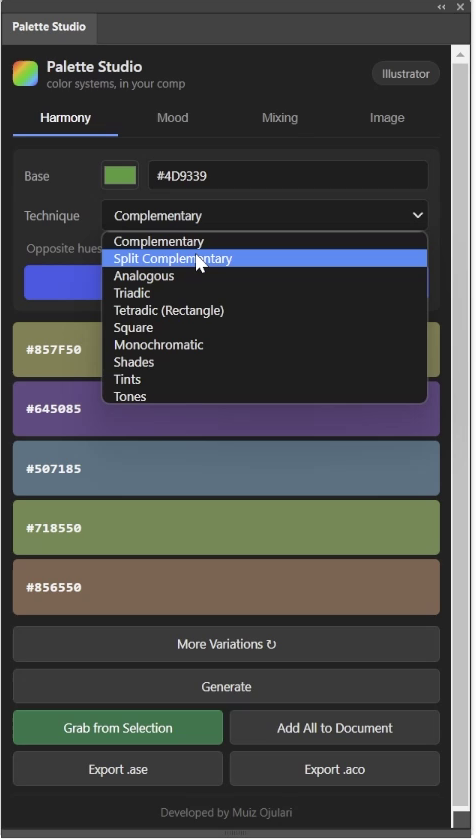Select the Shades technique option
Viewport: 476px width, 840px height.
click(x=265, y=362)
